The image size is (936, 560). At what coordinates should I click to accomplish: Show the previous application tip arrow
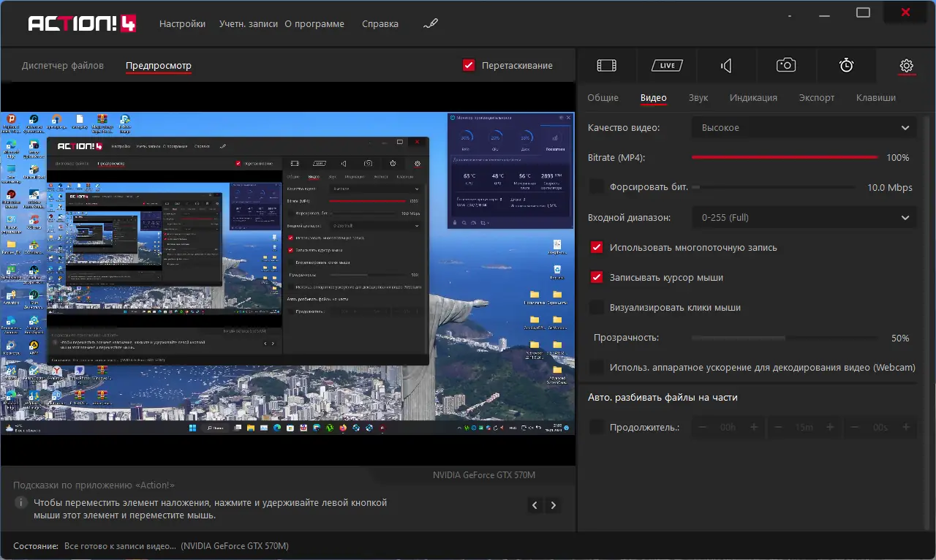[x=535, y=505]
